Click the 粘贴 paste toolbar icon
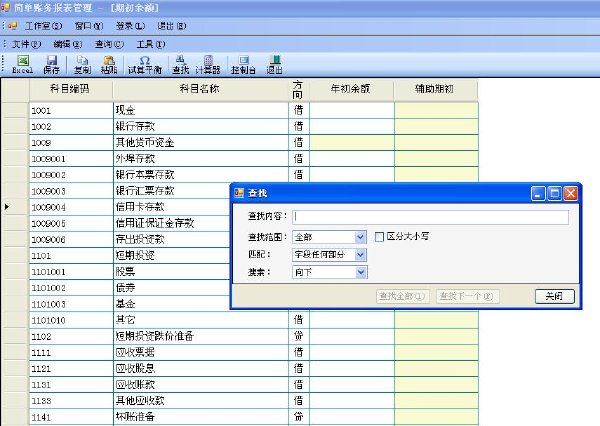This screenshot has width=600, height=426. pos(109,64)
